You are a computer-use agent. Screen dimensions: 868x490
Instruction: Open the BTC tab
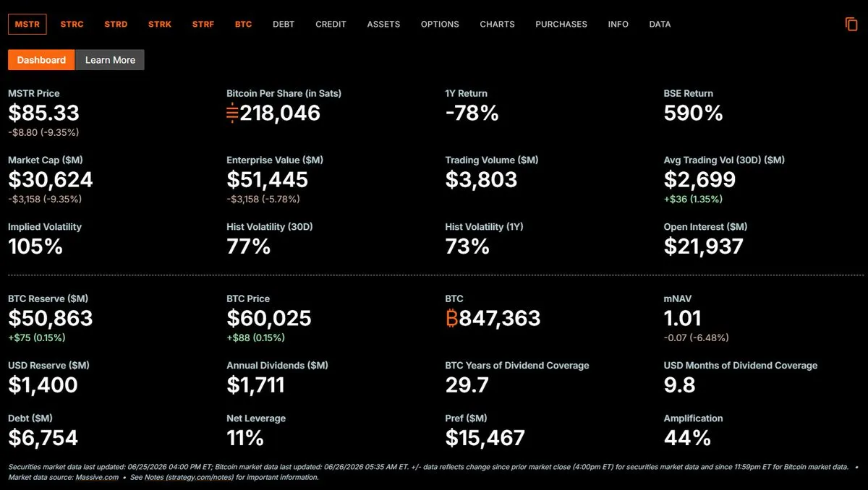tap(243, 24)
